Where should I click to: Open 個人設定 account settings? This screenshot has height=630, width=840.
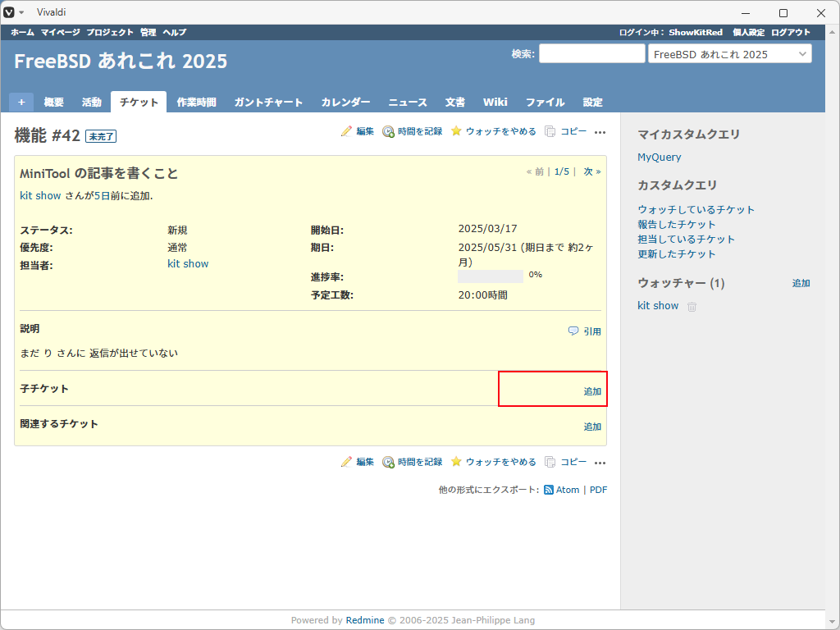coord(748,32)
